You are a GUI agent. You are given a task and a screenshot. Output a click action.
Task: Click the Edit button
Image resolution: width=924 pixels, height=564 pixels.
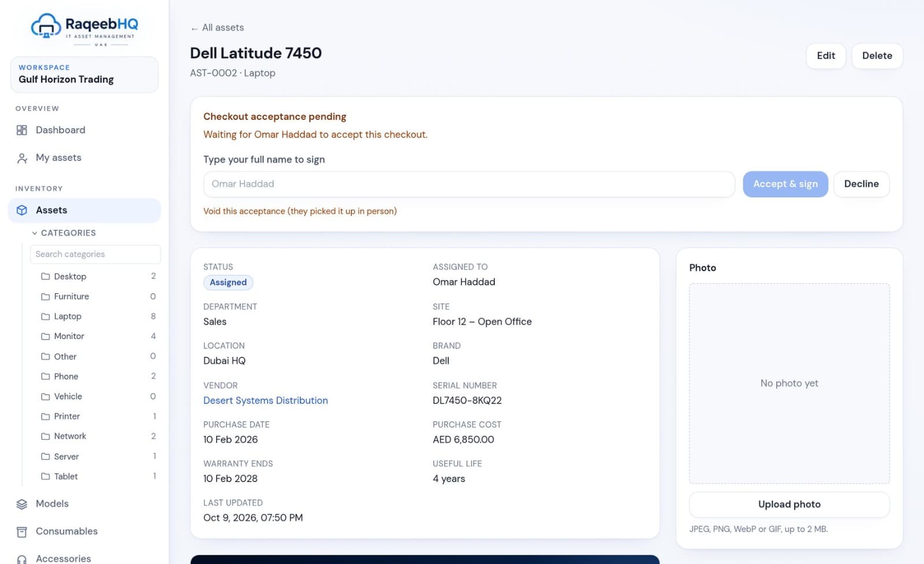coord(826,56)
